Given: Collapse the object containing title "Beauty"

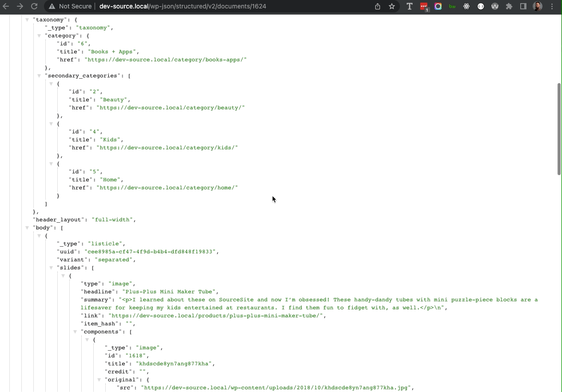Looking at the screenshot, I should pos(51,84).
